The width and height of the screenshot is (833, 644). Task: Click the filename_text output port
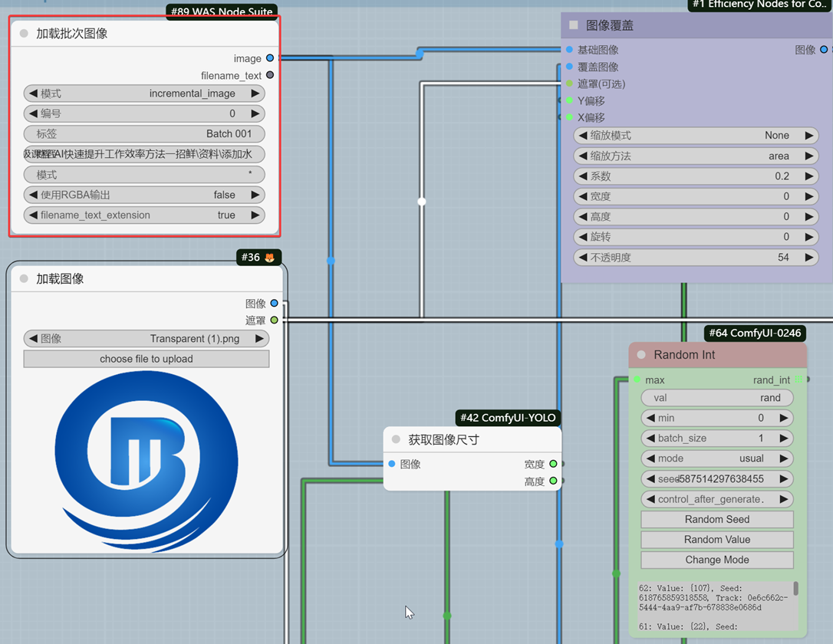coord(270,75)
